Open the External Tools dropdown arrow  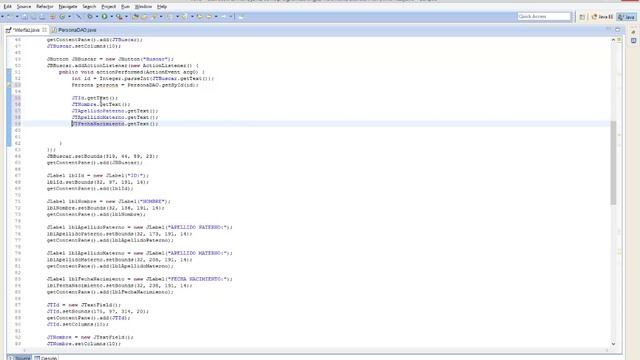(x=126, y=17)
